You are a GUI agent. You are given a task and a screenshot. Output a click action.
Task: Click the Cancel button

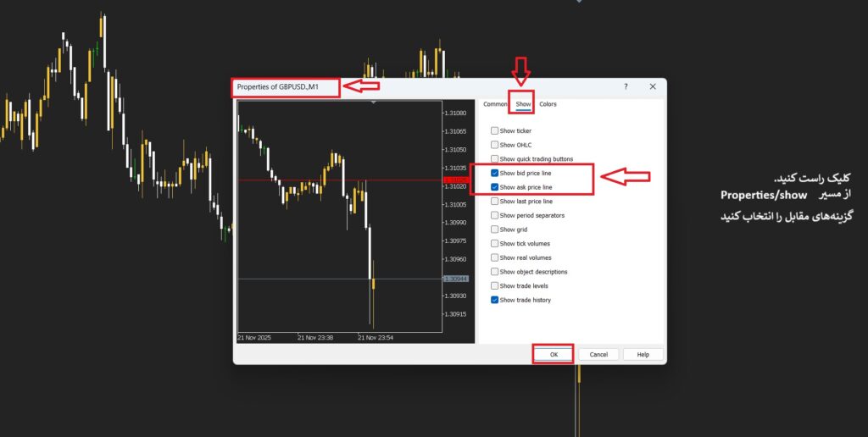pos(598,354)
